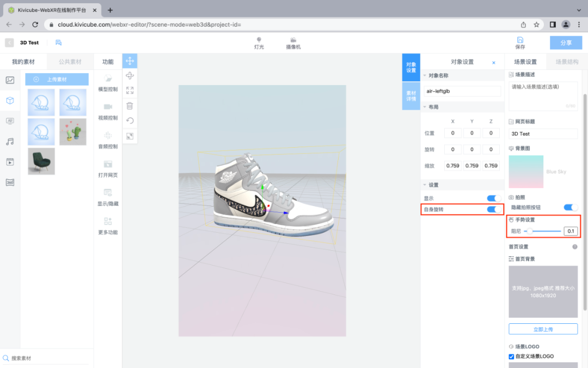Click the 阻尼 value field 0.1
Screen dimensions: 588x368
tap(571, 231)
